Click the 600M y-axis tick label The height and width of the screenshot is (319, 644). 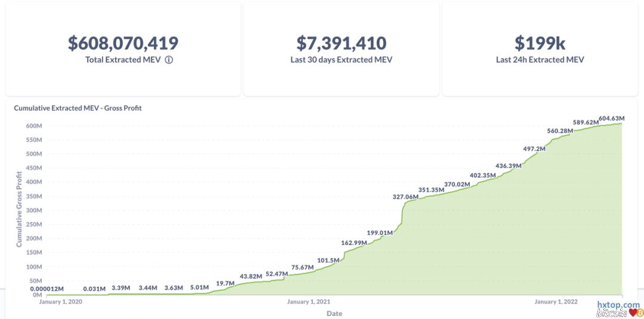point(33,126)
